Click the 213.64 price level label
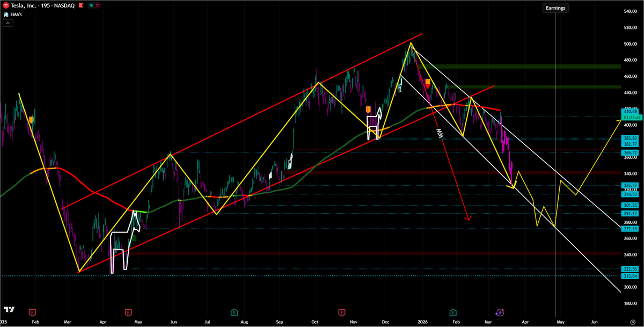Viewport: 644px width, 327px height. pyautogui.click(x=630, y=276)
